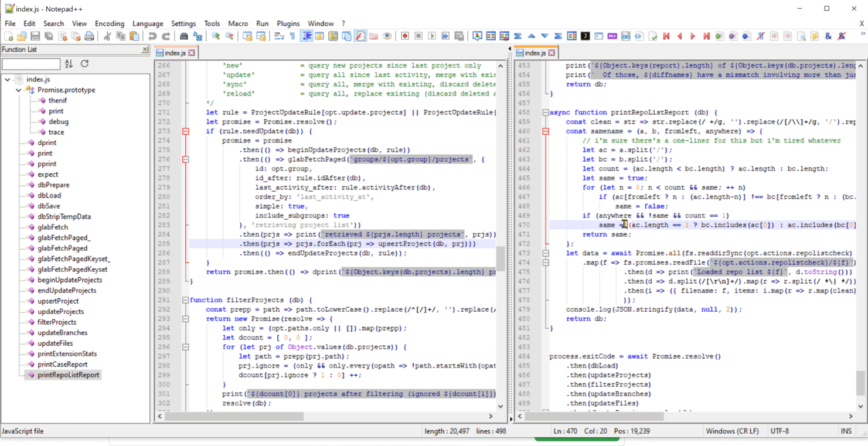The image size is (868, 446).
Task: Click the Paste toolbar icon
Action: point(134,36)
